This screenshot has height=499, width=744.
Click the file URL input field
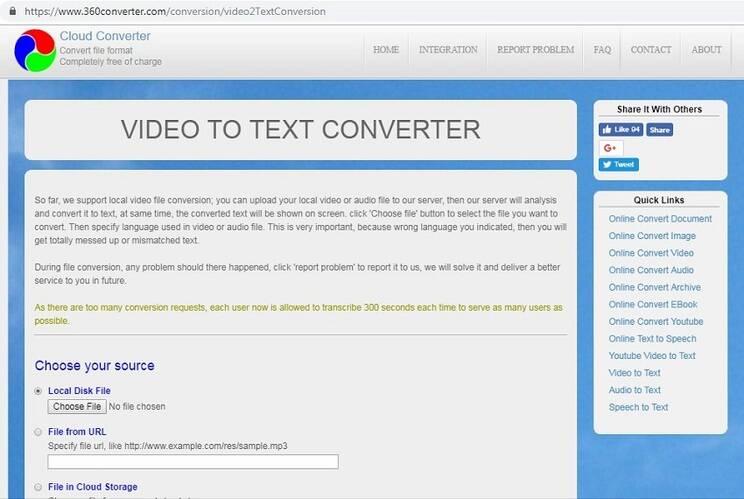[193, 461]
